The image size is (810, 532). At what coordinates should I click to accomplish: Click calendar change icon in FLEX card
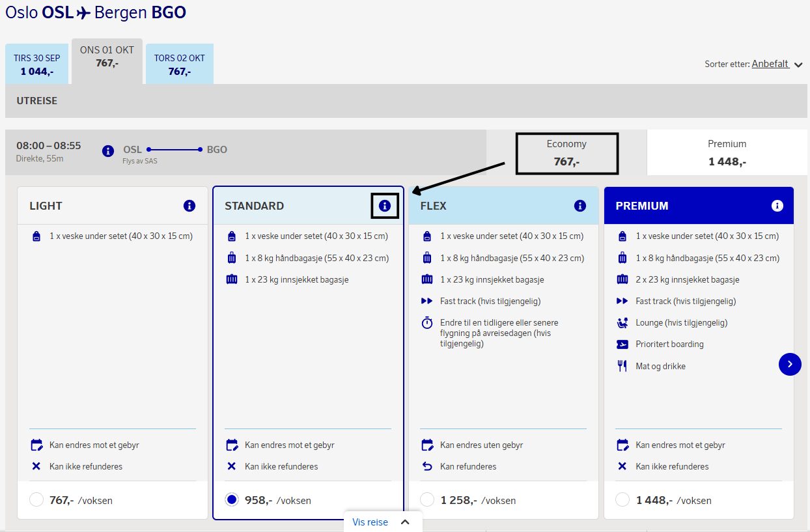[x=427, y=445]
